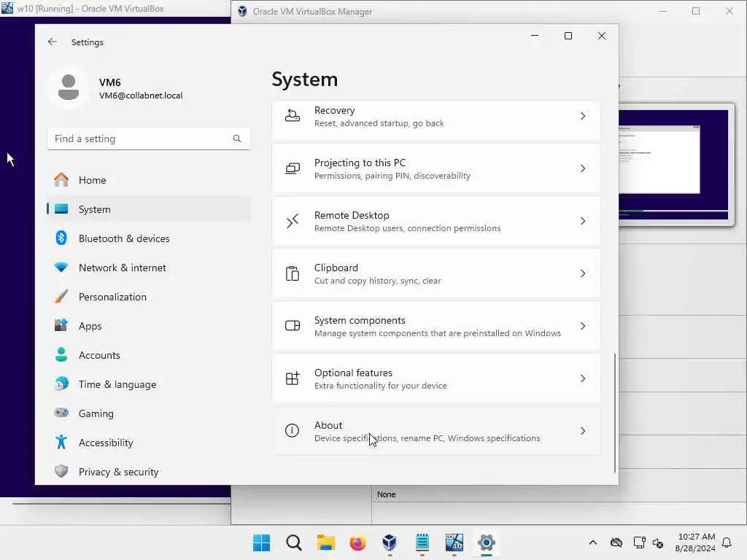Click the Bluetooth icon in sidebar
Viewport: 747px width, 560px height.
pos(61,238)
